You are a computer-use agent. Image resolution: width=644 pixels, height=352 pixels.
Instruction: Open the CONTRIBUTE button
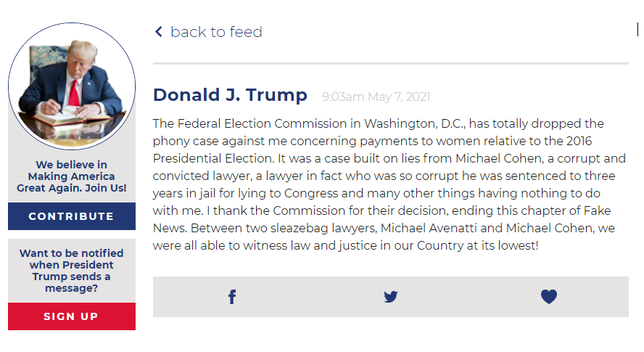pos(72,216)
